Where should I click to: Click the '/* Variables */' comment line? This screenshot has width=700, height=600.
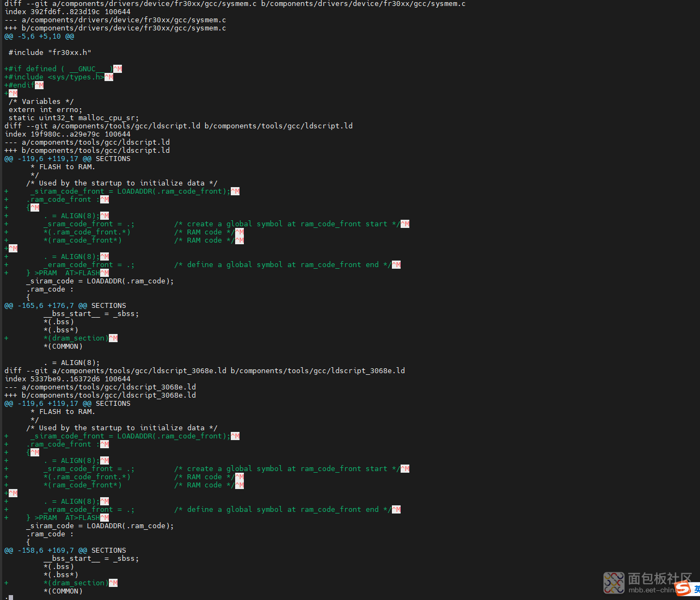tap(41, 101)
